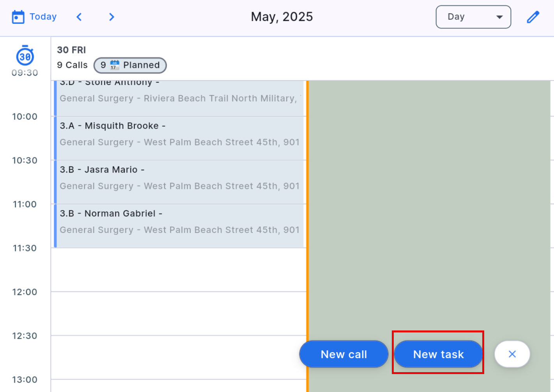Click the May, 2025 date heading
This screenshot has height=392, width=554.
pyautogui.click(x=281, y=17)
